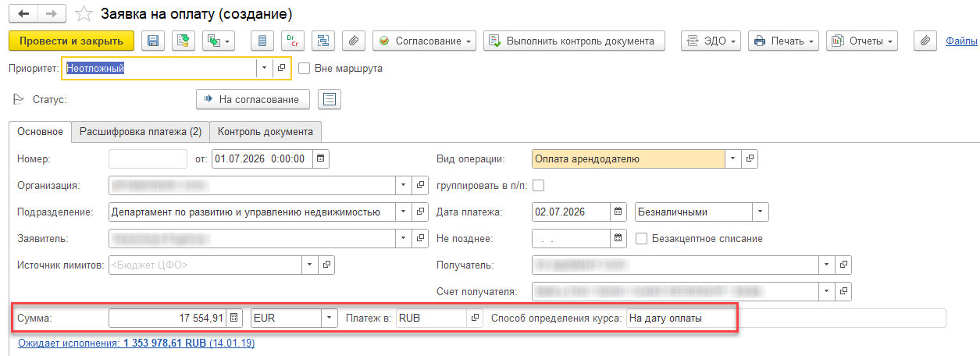
Task: Switch to the Основное tab
Action: 40,132
